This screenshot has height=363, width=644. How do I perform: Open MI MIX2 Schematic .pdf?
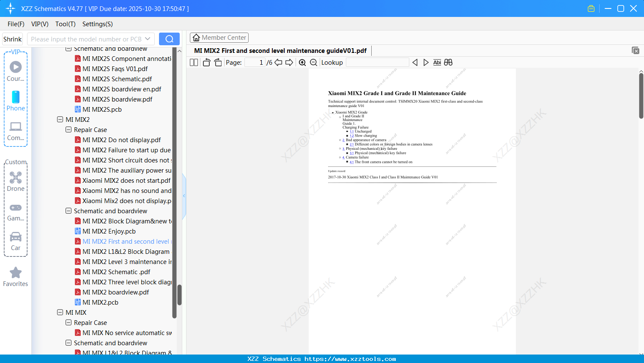point(116,272)
